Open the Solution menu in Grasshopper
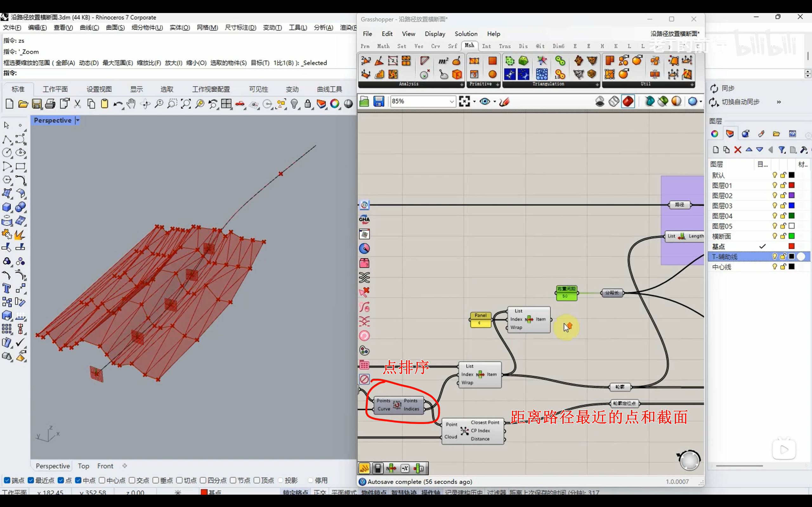The height and width of the screenshot is (507, 812). click(x=466, y=34)
